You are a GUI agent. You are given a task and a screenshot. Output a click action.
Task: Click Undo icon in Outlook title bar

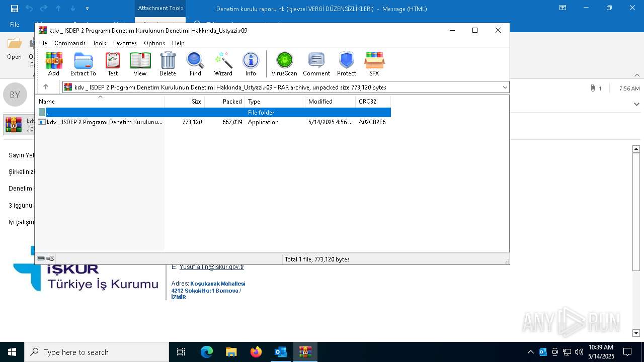pyautogui.click(x=29, y=9)
